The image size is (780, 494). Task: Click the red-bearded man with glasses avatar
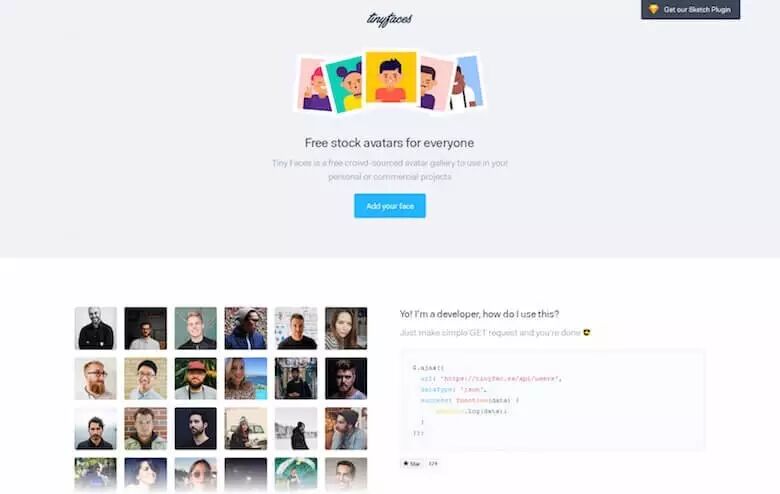coord(96,379)
